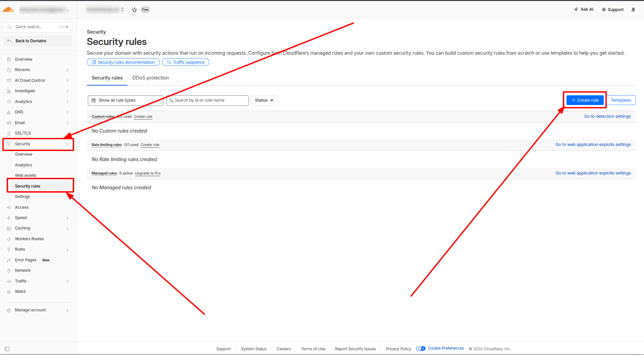This screenshot has width=644, height=355.
Task: Expand the Traffic section chevron
Action: pyautogui.click(x=68, y=281)
